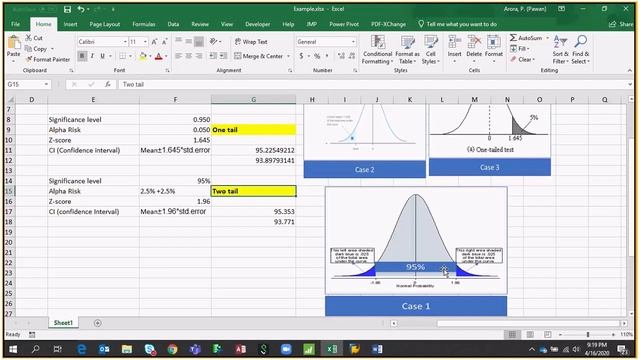The height and width of the screenshot is (360, 640).
Task: Click the Insert cells icon
Action: click(454, 42)
